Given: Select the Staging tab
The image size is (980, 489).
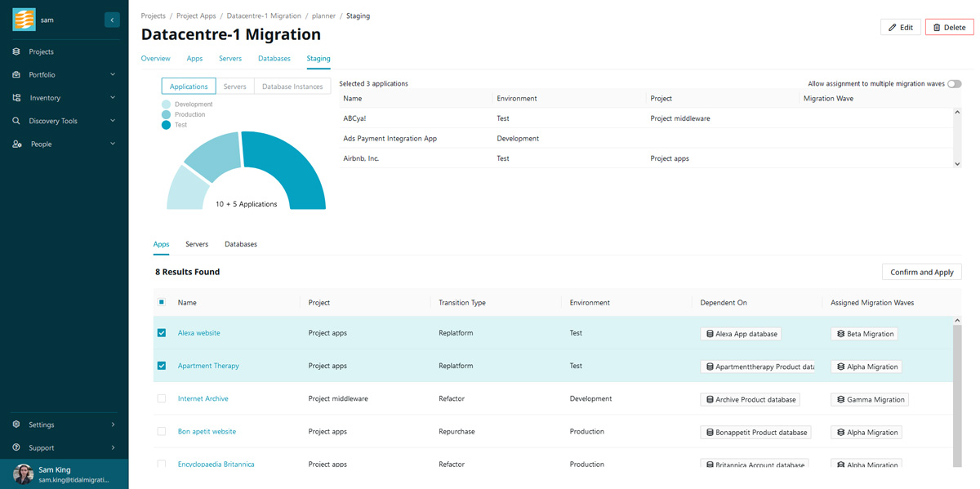Looking at the screenshot, I should pyautogui.click(x=318, y=59).
